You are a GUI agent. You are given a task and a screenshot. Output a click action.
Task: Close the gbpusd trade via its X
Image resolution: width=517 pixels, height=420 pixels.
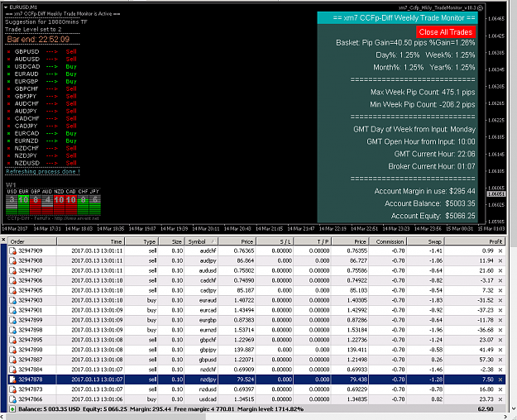[x=500, y=360]
